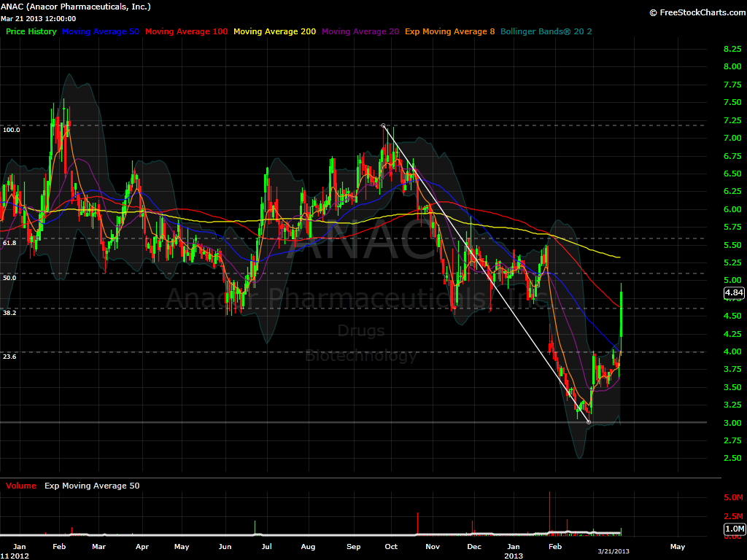The height and width of the screenshot is (560, 747).
Task: Click the 6.75 price axis label
Action: coord(732,156)
